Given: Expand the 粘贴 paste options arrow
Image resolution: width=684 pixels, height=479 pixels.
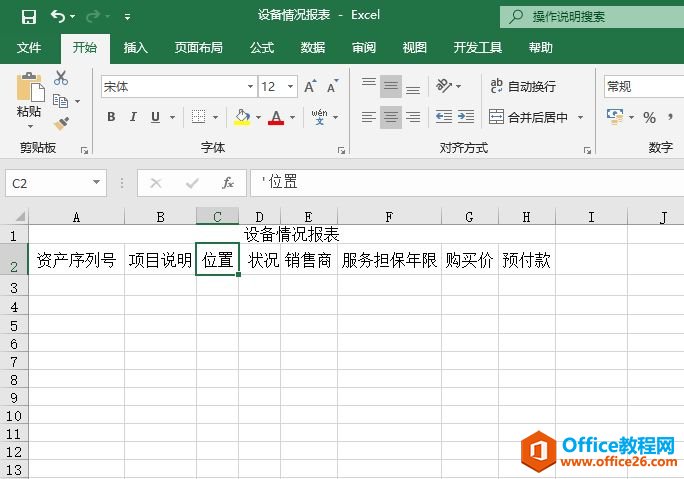Looking at the screenshot, I should coord(30,127).
